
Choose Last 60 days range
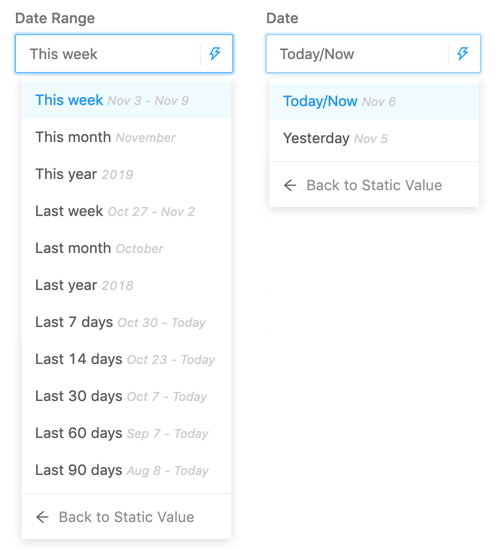click(x=126, y=433)
